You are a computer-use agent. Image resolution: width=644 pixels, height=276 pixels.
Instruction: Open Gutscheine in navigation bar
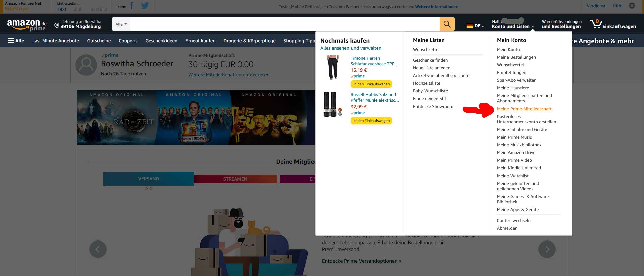[x=99, y=41]
